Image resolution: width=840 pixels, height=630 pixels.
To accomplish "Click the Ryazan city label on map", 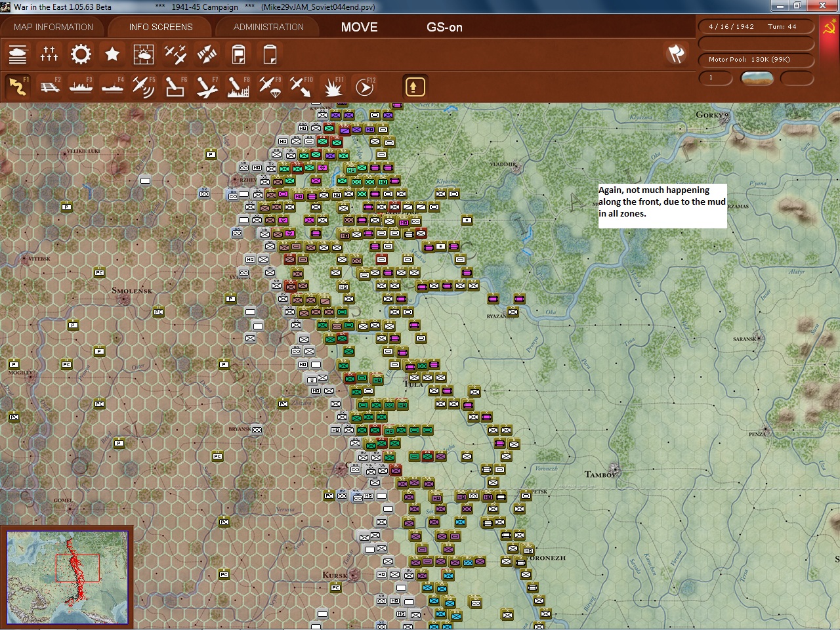I will point(496,316).
